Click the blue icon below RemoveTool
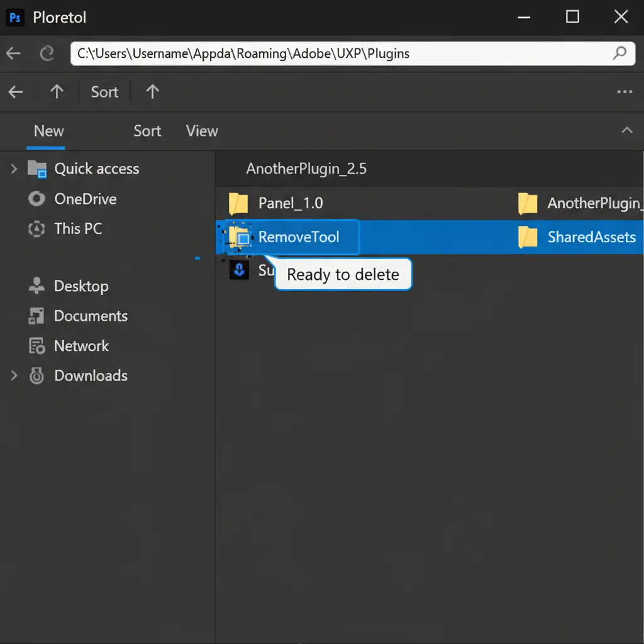The image size is (644, 644). [239, 270]
